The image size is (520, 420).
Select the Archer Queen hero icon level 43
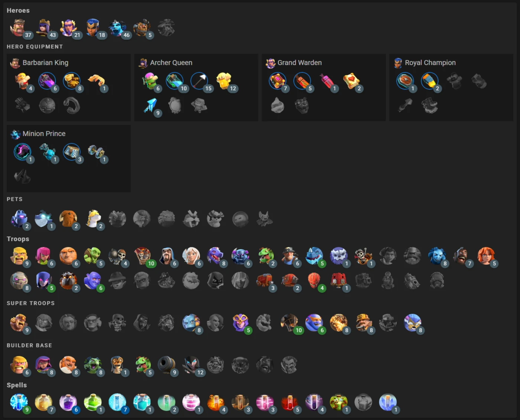[44, 28]
